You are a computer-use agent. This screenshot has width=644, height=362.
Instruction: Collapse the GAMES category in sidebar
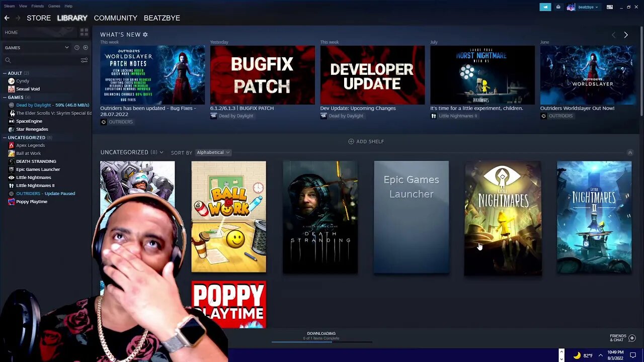[x=5, y=98]
